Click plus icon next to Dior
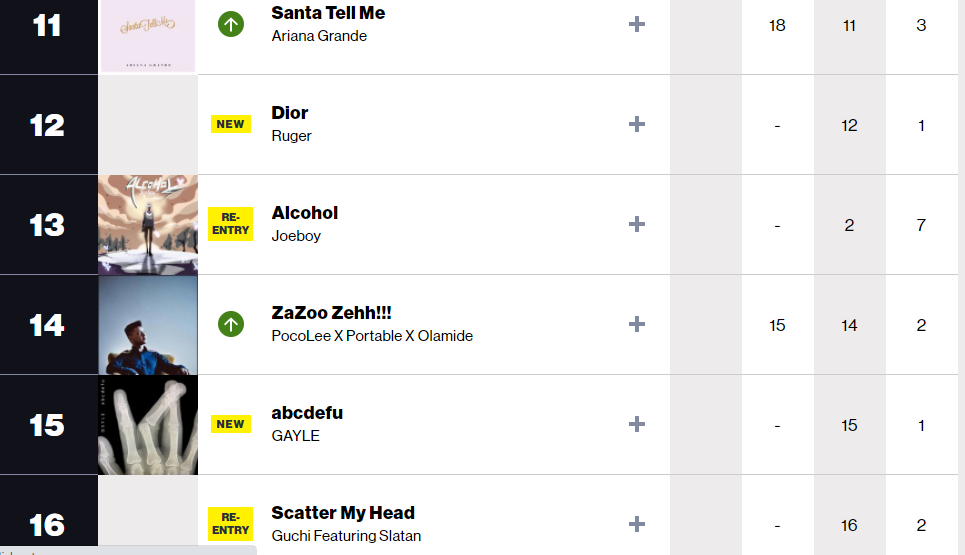965x555 pixels. coord(636,124)
